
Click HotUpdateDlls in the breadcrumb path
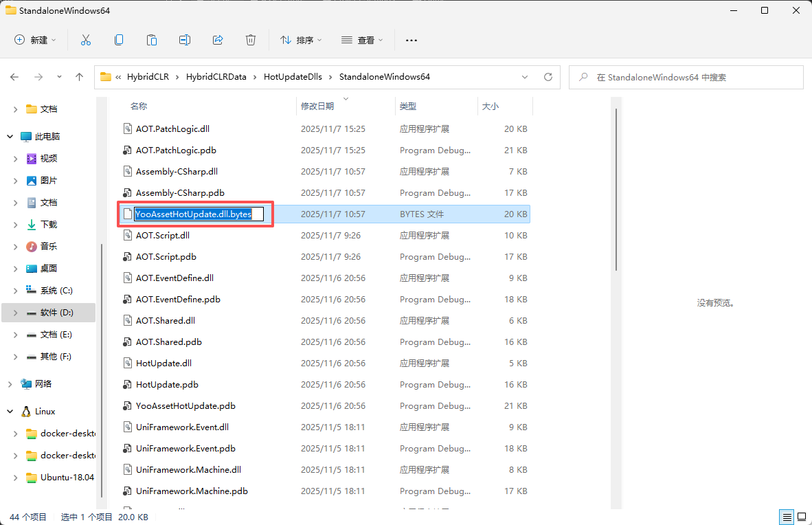click(x=293, y=77)
